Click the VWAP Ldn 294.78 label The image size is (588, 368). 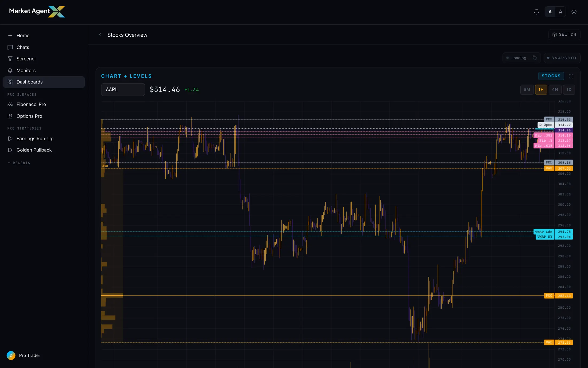[553, 232]
